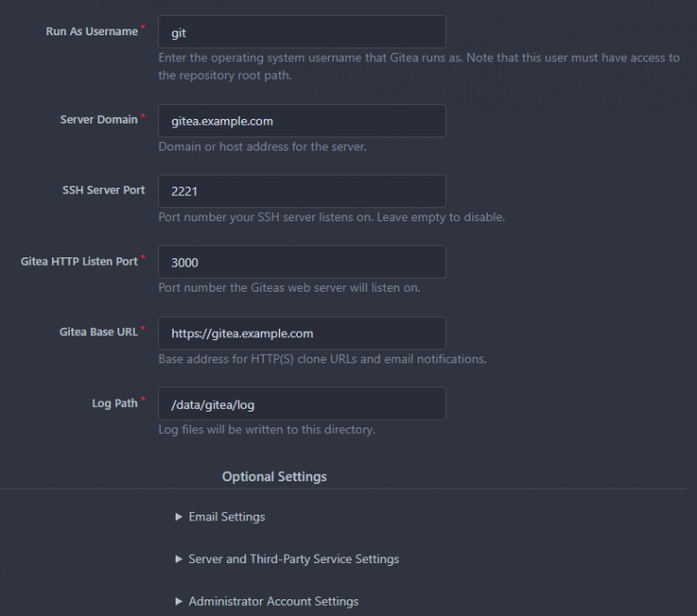Click the Gitea HTTP Listen Port label
This screenshot has height=616, width=697.
[79, 262]
